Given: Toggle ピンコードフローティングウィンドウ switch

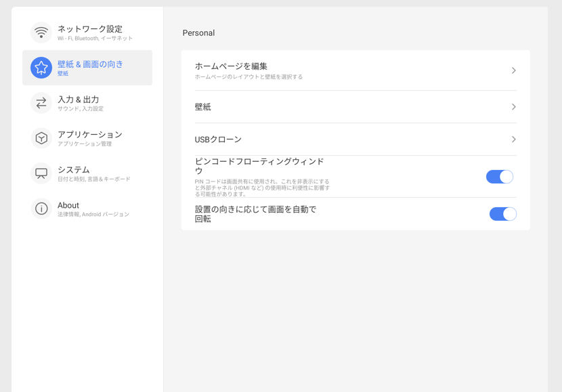Looking at the screenshot, I should point(500,177).
